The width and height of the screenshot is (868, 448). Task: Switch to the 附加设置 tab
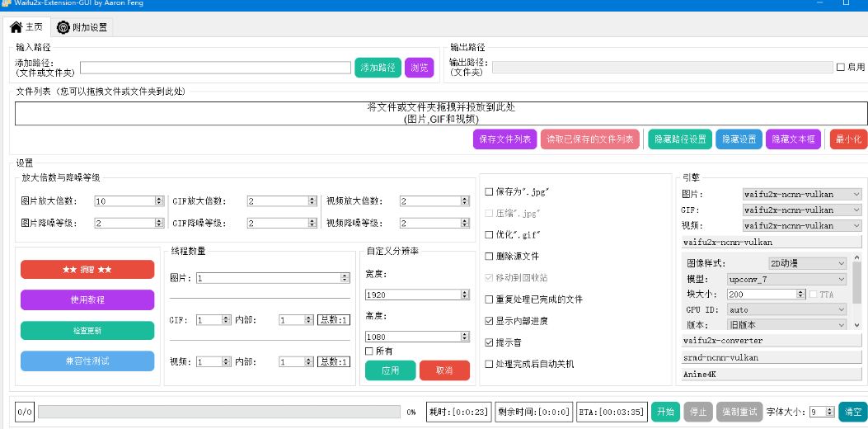[x=82, y=27]
